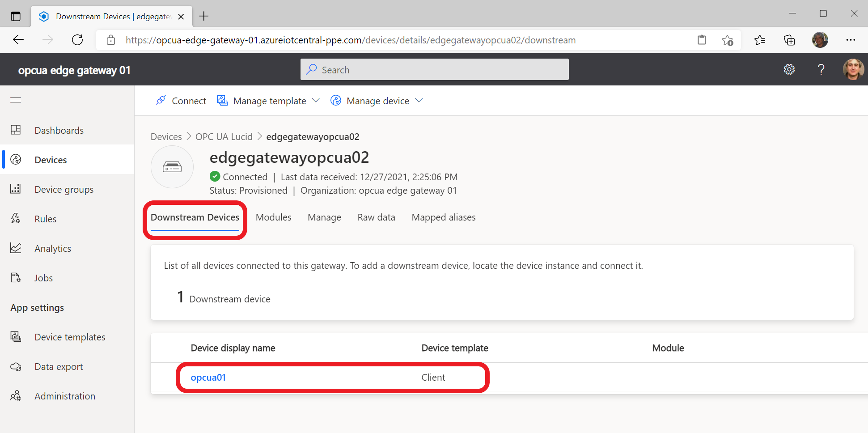Image resolution: width=868 pixels, height=433 pixels.
Task: Click the Devices sidebar icon
Action: coord(16,159)
